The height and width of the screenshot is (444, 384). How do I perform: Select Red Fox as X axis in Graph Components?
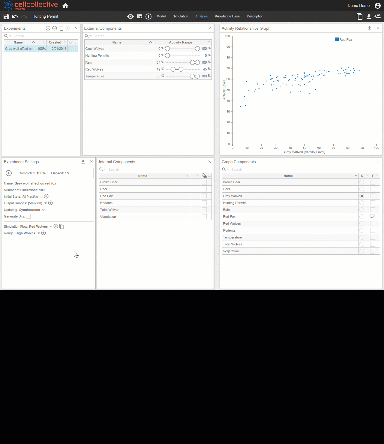(362, 217)
